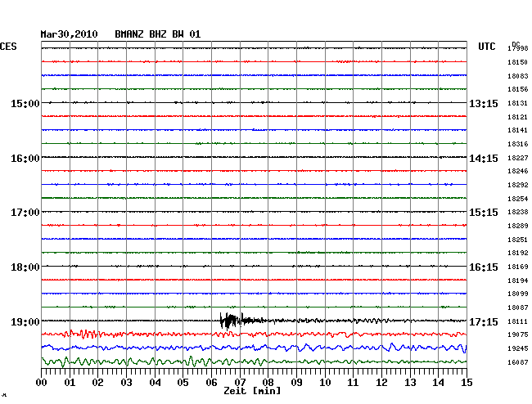Click minute tick label 03
The height and width of the screenshot is (404, 532).
coord(126,383)
